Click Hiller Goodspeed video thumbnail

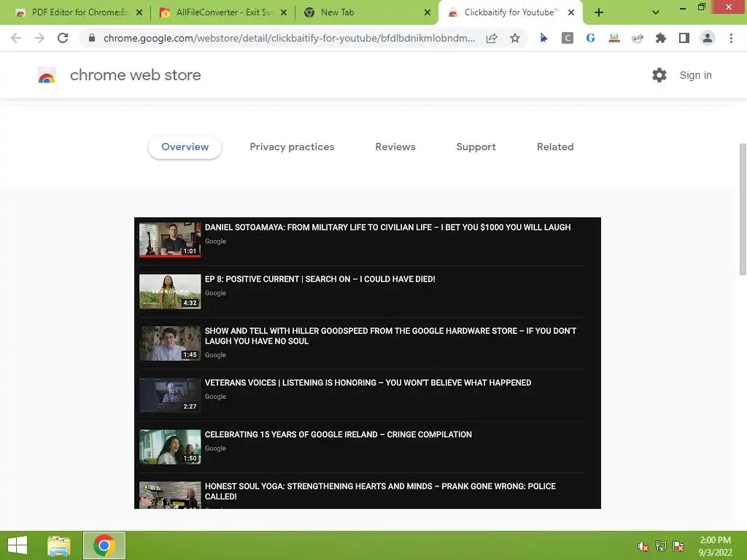170,343
